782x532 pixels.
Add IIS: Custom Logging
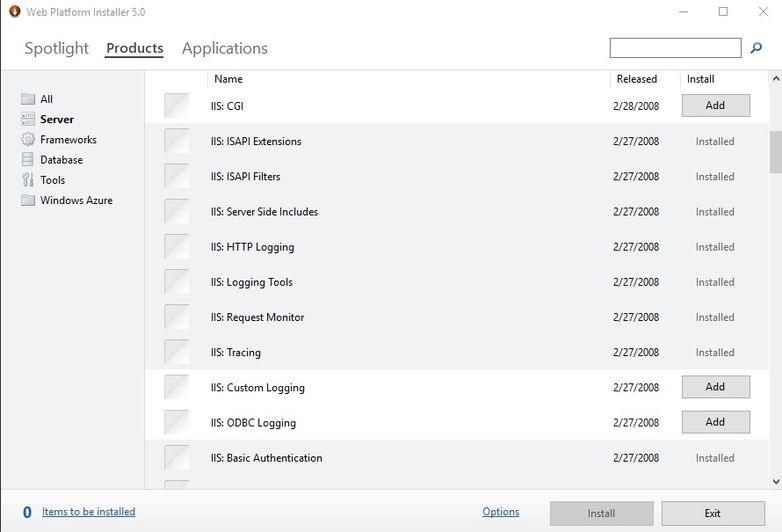click(x=716, y=387)
